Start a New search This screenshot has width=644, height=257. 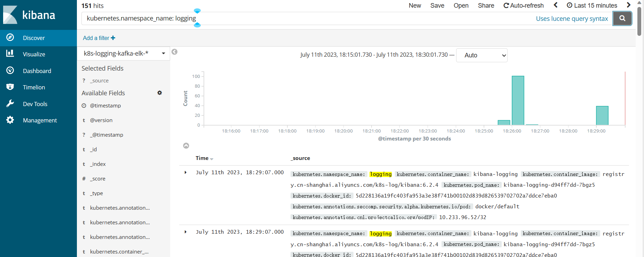(x=415, y=6)
